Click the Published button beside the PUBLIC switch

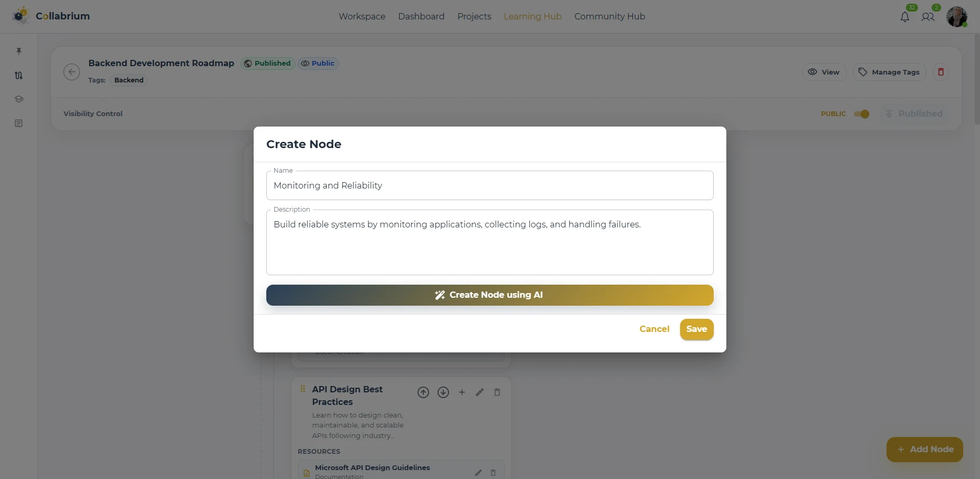tap(914, 114)
